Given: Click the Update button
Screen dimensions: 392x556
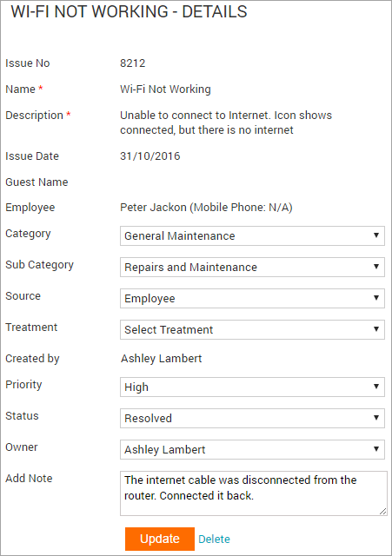Looking at the screenshot, I should [x=160, y=539].
